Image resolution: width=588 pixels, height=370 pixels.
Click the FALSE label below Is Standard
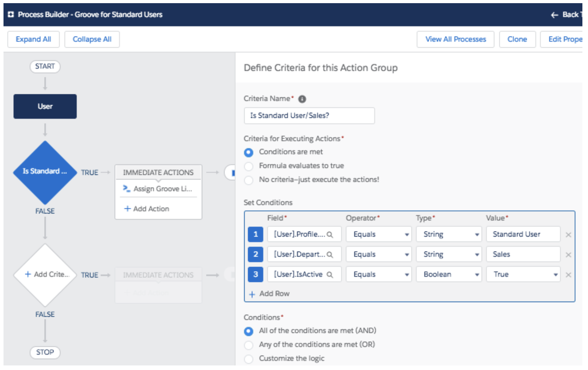pyautogui.click(x=45, y=211)
